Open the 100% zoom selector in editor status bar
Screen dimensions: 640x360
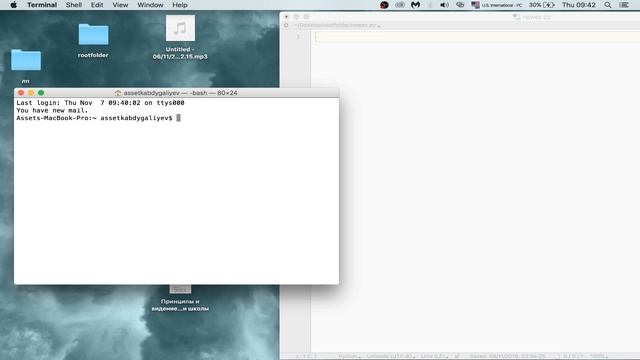[x=599, y=356]
